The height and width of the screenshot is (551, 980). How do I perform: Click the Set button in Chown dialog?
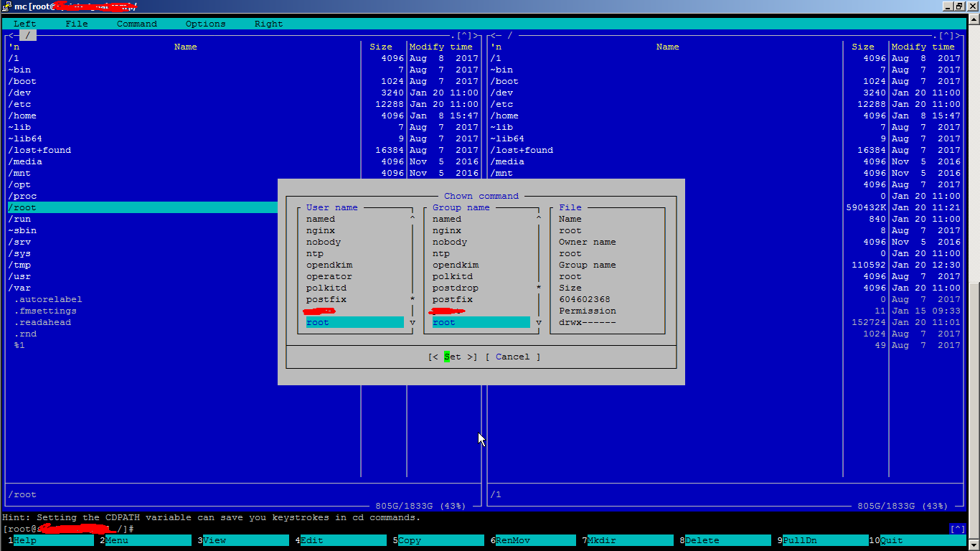tap(453, 357)
